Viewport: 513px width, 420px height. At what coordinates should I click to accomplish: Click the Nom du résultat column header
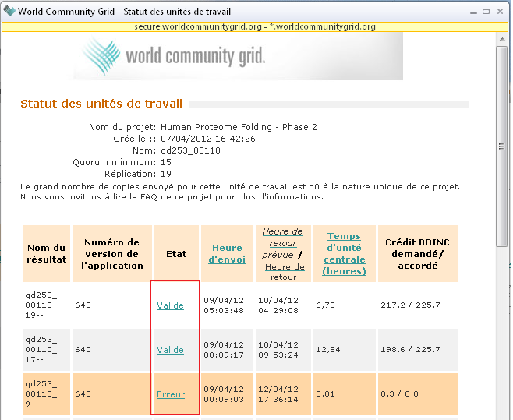pyautogui.click(x=47, y=253)
